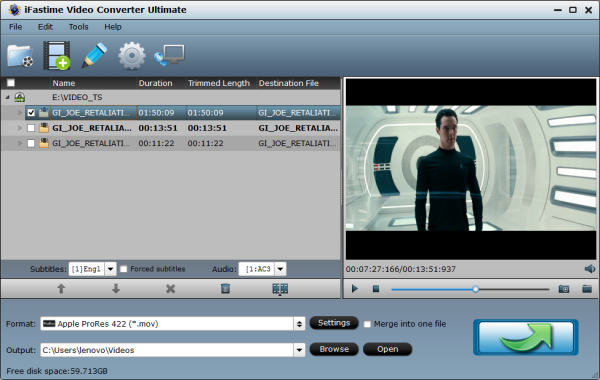Click the preview seek slider handle
600x380 pixels.
point(475,289)
